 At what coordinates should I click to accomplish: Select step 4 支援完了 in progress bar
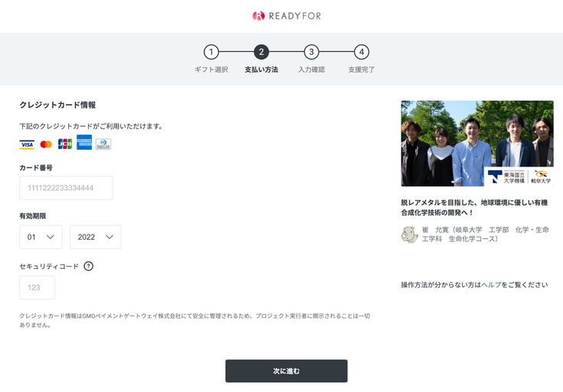(x=362, y=53)
